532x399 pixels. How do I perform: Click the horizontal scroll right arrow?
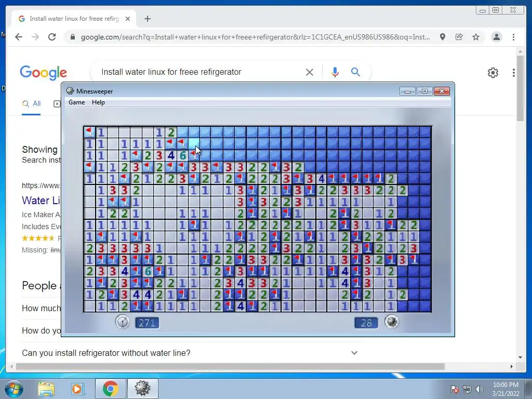tap(511, 366)
